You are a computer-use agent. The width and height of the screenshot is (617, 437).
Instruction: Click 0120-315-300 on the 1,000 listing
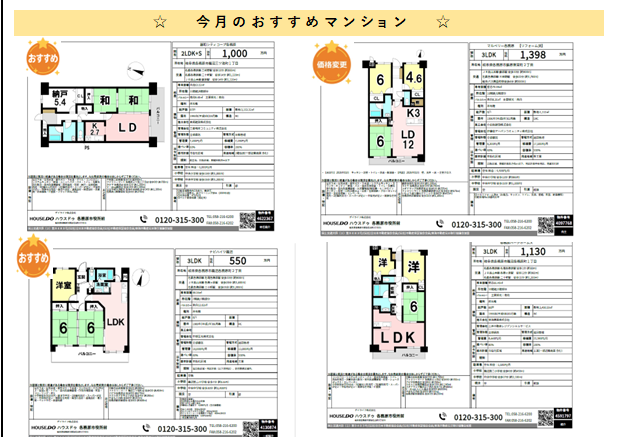click(179, 220)
